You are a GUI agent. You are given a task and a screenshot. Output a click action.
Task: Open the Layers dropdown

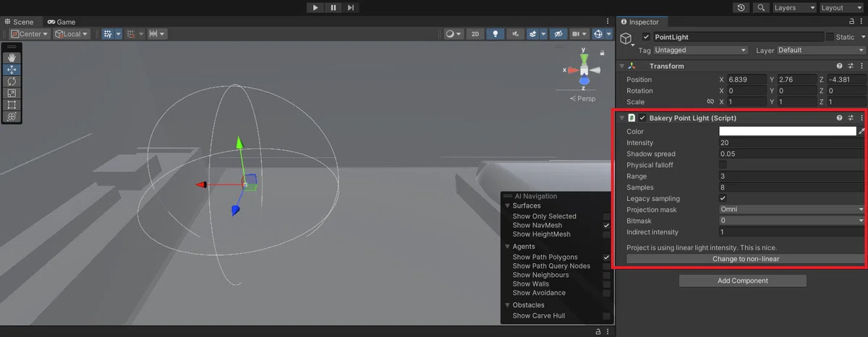coord(793,7)
